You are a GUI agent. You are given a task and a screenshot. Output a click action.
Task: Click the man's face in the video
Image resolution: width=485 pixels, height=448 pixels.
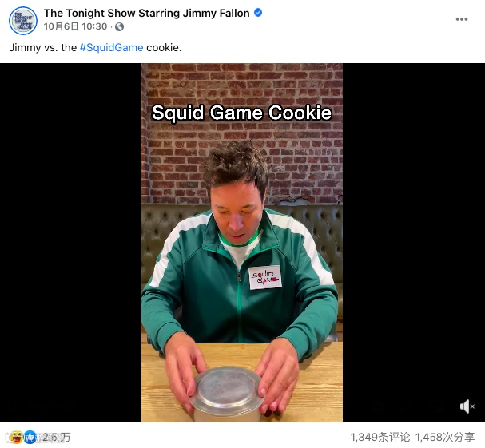237,210
